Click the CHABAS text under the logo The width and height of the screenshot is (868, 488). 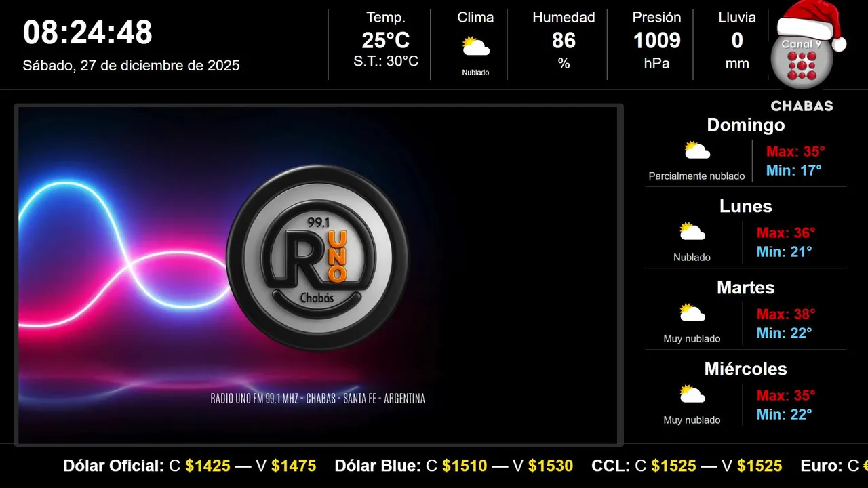coord(802,106)
